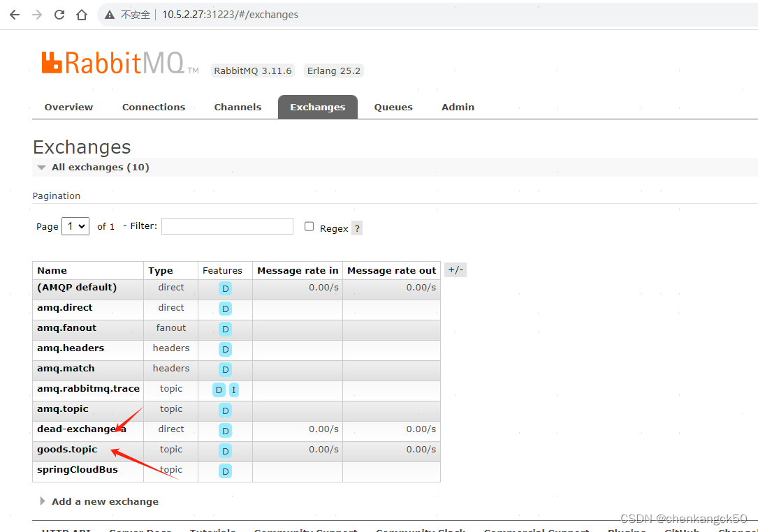Switch to the Connections tab

[x=154, y=107]
